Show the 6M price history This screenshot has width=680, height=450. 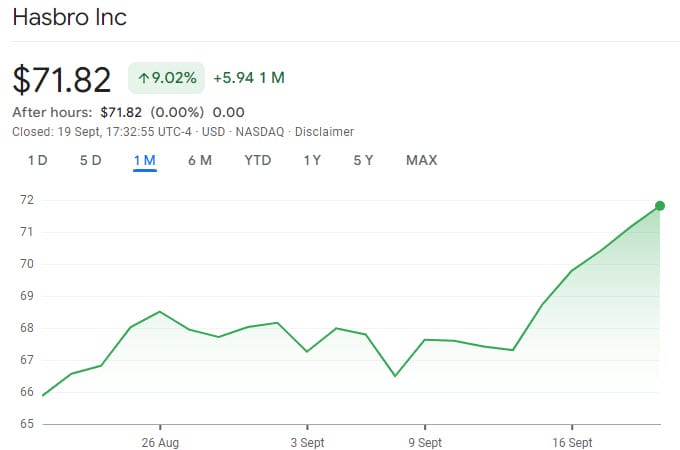point(199,160)
